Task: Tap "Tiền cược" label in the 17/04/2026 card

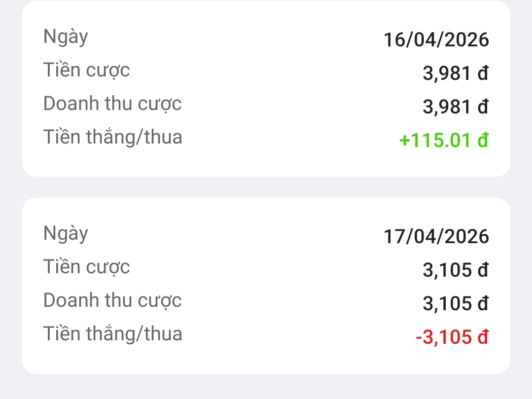Action: pyautogui.click(x=87, y=267)
